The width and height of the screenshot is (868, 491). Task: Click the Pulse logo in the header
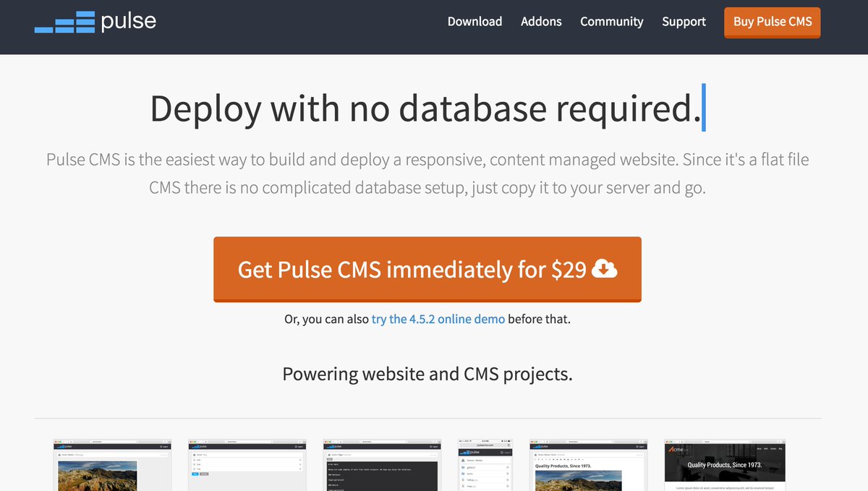tap(95, 22)
